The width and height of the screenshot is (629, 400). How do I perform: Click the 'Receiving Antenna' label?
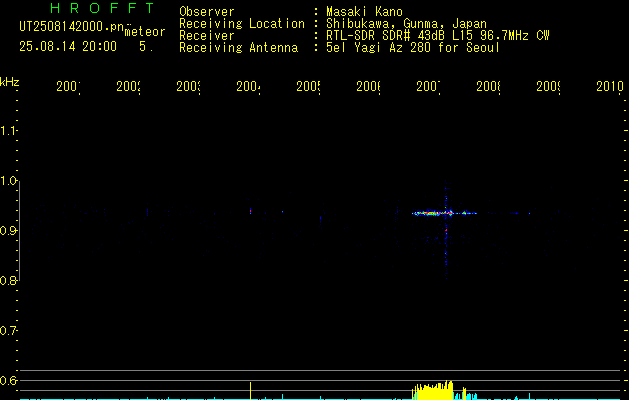[x=238, y=48]
